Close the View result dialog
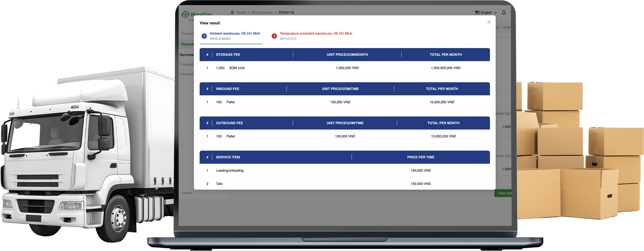 [489, 22]
